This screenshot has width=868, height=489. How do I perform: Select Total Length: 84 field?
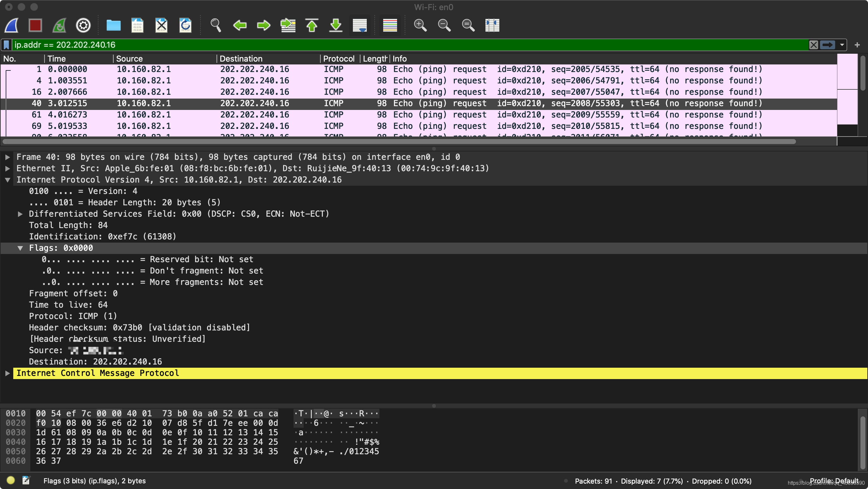coord(68,226)
